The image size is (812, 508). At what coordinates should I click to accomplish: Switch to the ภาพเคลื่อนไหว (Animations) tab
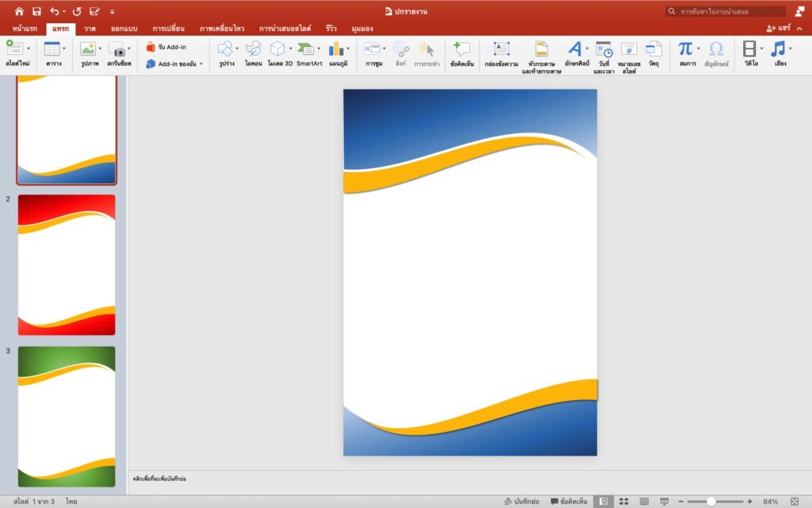(x=222, y=29)
